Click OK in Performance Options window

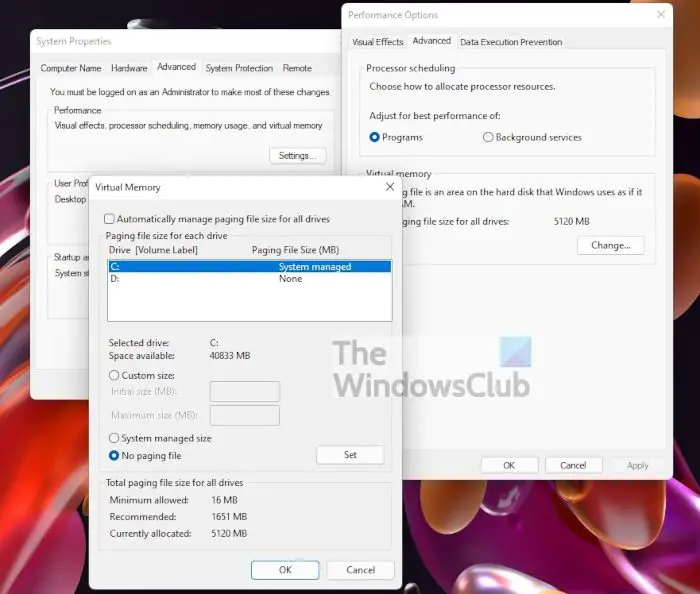click(509, 465)
